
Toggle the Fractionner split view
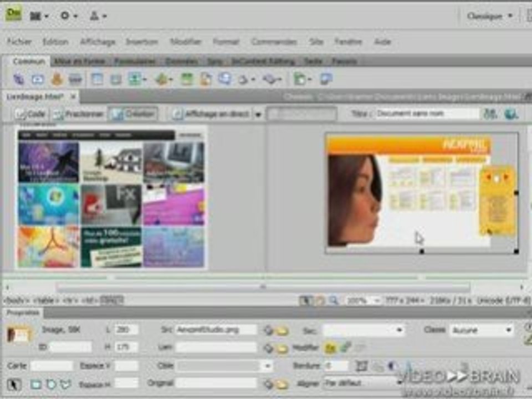[78, 114]
